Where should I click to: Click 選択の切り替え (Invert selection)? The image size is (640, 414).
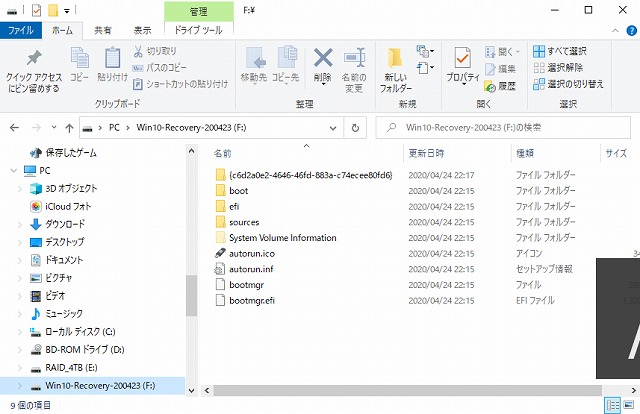point(568,84)
